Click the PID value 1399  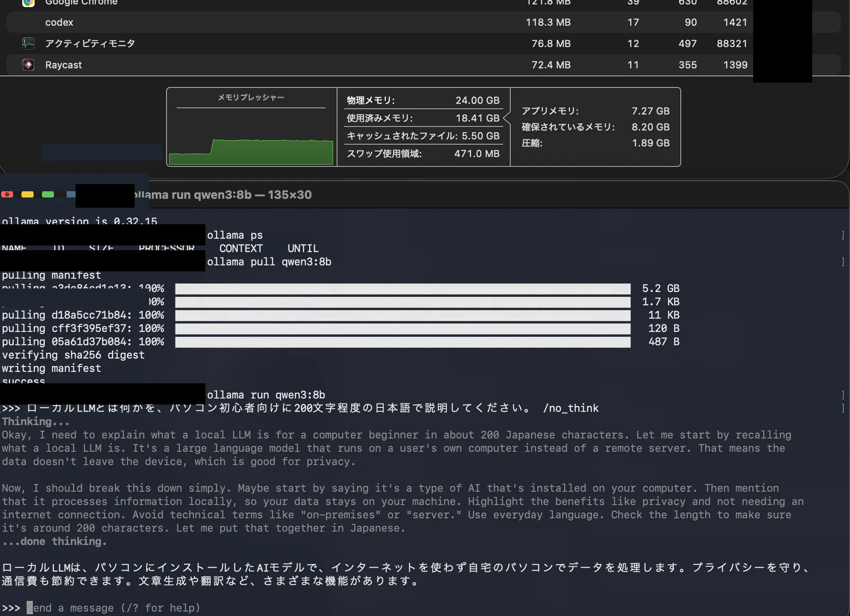735,65
